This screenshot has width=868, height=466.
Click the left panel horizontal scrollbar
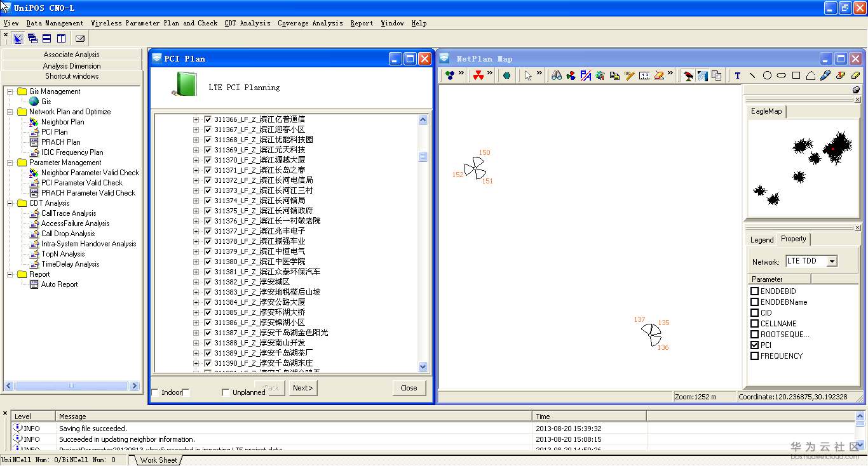click(72, 385)
